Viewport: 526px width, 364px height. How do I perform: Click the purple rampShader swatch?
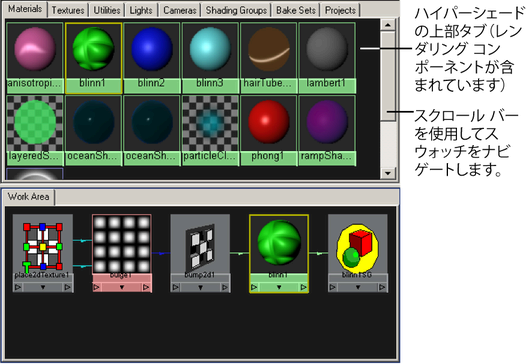coord(327,123)
